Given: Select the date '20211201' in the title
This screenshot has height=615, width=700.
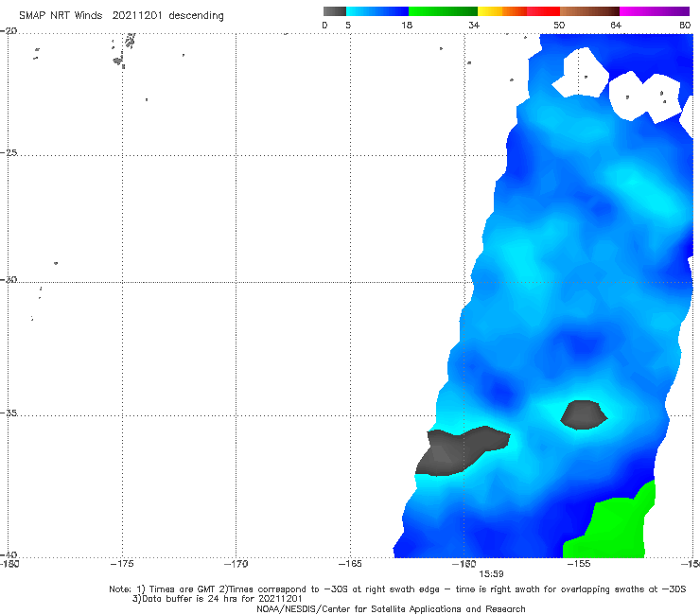Looking at the screenshot, I should pos(137,15).
